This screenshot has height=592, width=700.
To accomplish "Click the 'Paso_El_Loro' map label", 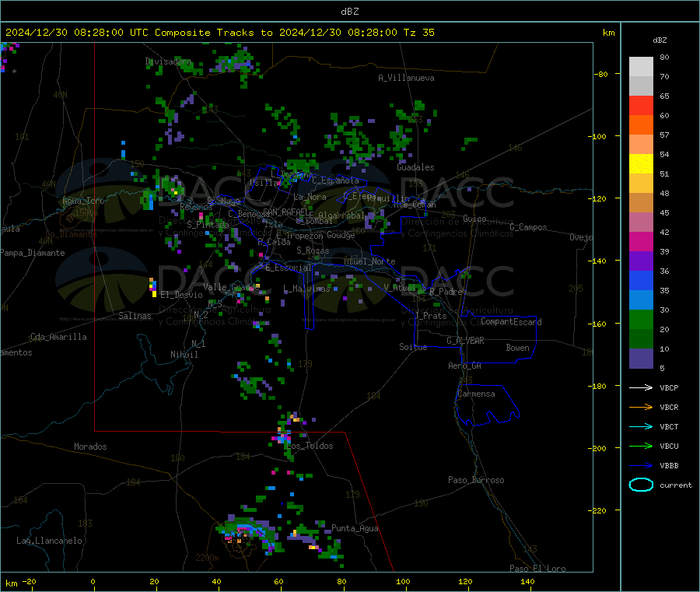I will click(x=538, y=569).
